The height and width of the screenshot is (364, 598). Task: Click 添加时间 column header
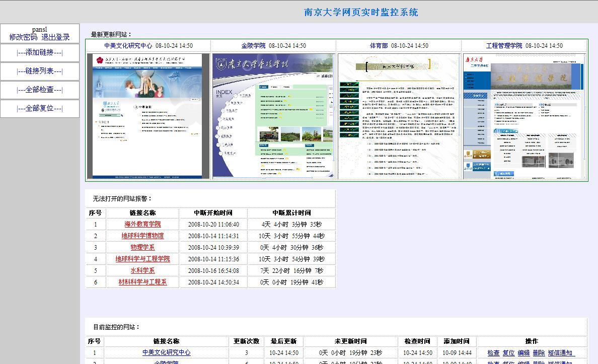click(x=457, y=341)
